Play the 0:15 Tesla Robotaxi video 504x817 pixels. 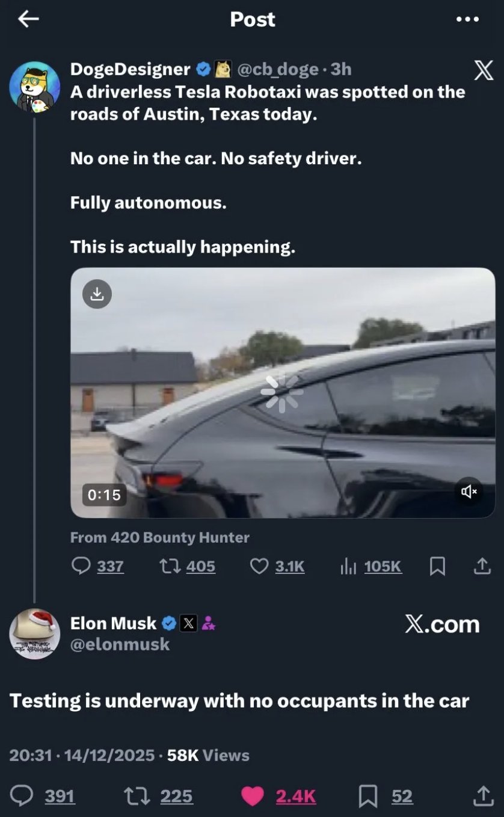[x=282, y=392]
